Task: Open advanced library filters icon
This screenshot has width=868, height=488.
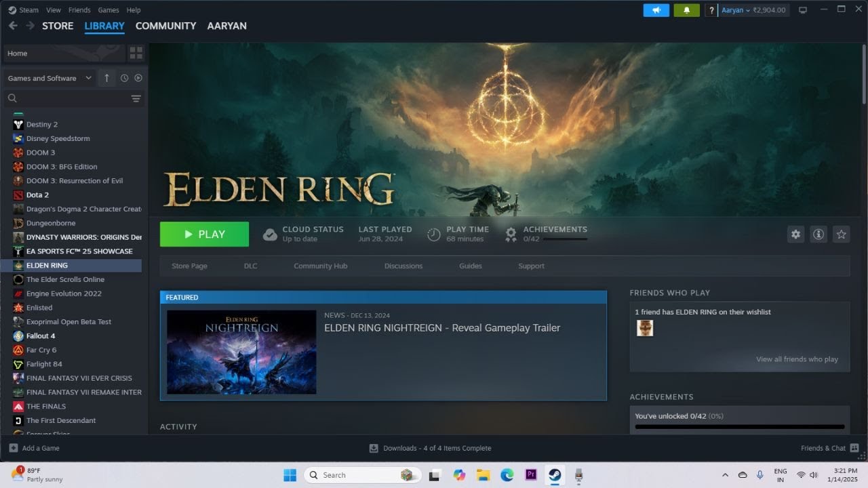Action: pos(136,98)
